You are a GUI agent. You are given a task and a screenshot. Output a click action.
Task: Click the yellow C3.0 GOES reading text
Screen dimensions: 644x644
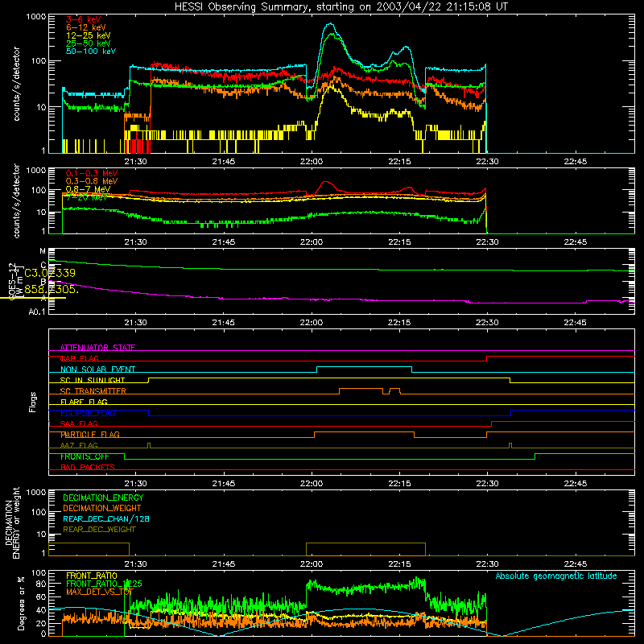coord(50,273)
